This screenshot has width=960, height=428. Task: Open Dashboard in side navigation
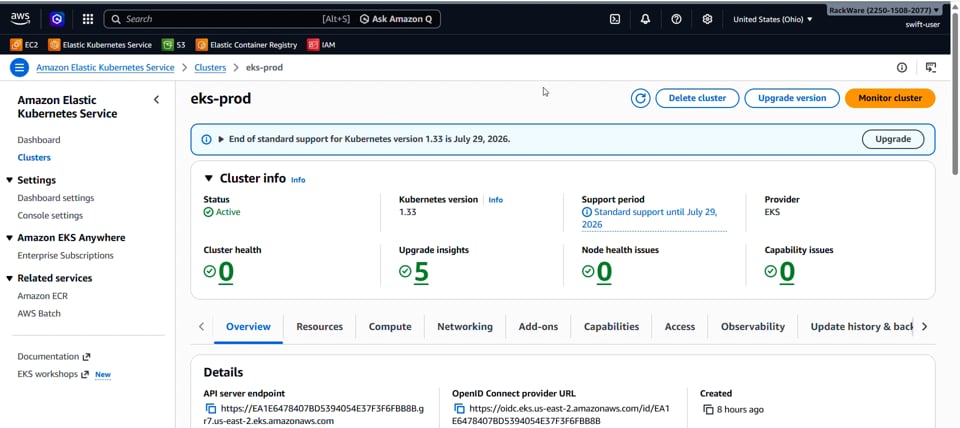[39, 140]
